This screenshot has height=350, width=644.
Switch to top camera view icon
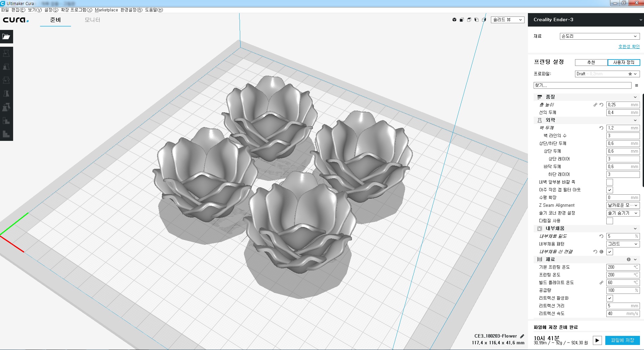coord(469,20)
